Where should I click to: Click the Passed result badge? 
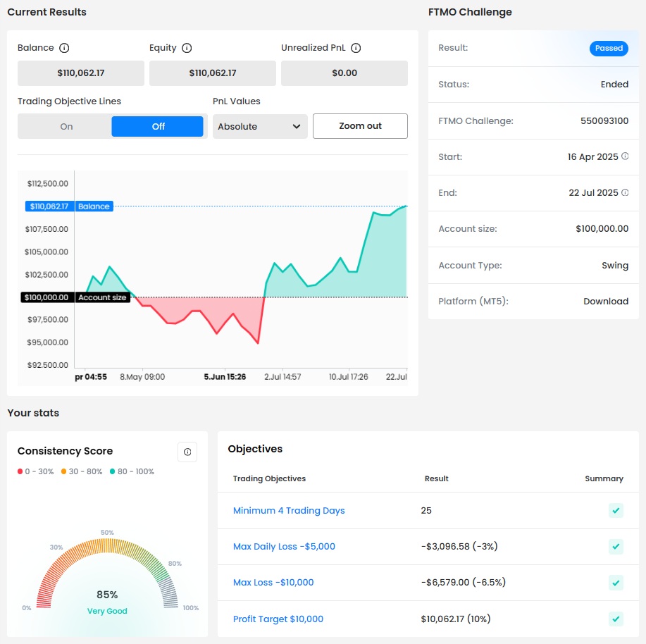click(609, 48)
